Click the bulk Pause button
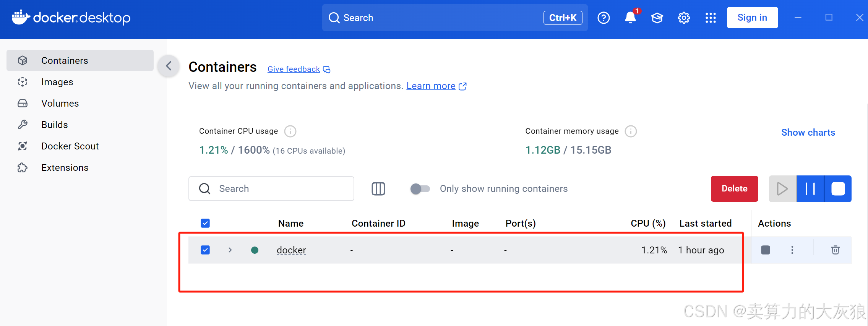This screenshot has height=326, width=868. click(x=810, y=189)
